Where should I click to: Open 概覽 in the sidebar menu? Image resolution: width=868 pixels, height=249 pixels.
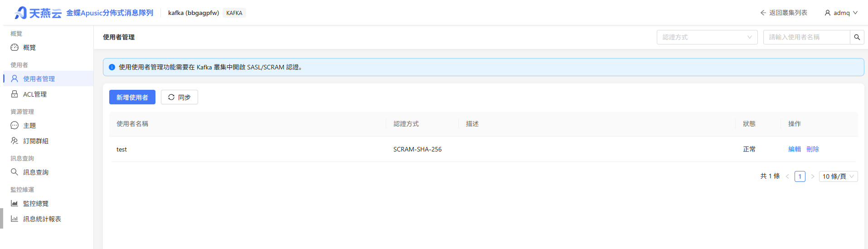(48, 47)
